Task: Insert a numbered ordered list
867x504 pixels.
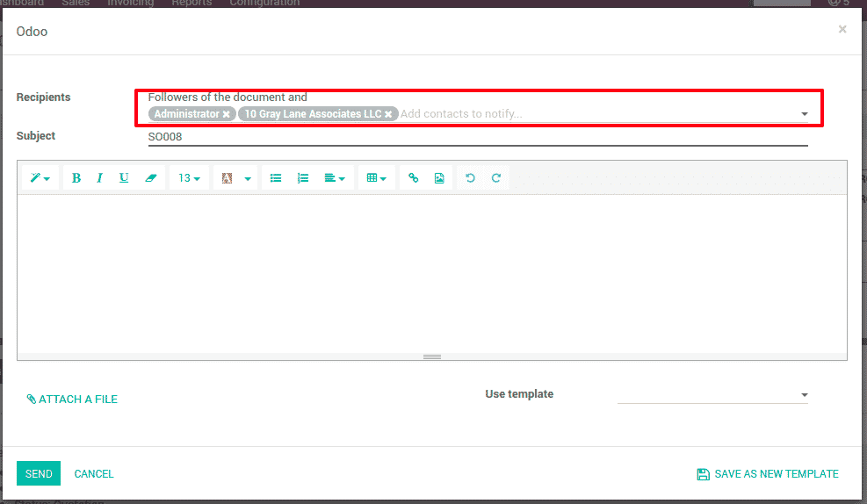Action: [303, 178]
